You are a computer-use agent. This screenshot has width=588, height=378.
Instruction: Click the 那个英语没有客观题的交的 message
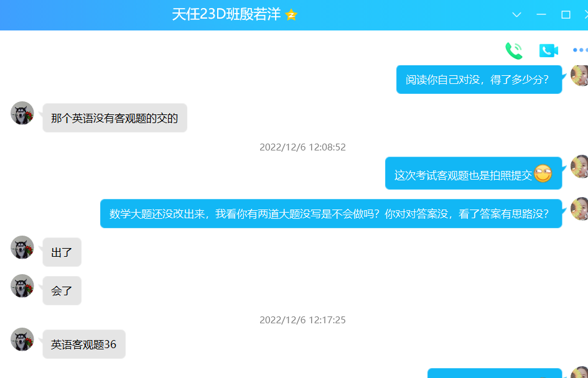click(x=114, y=118)
